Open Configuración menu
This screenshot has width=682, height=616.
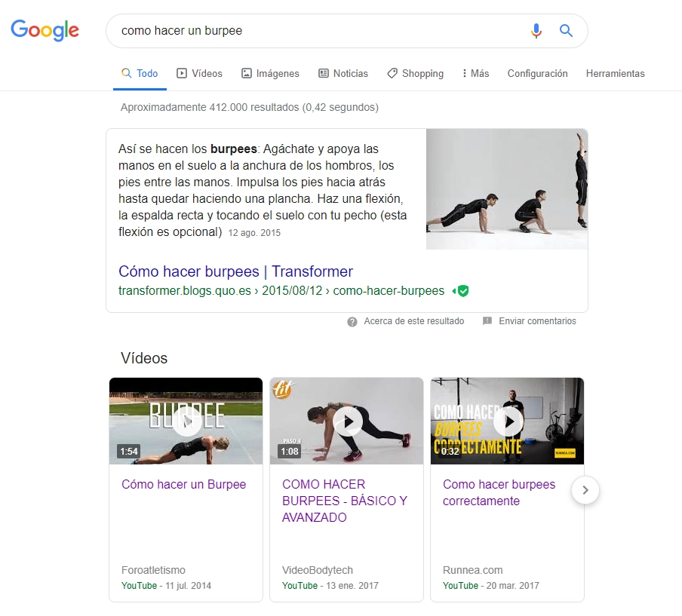[x=538, y=73]
